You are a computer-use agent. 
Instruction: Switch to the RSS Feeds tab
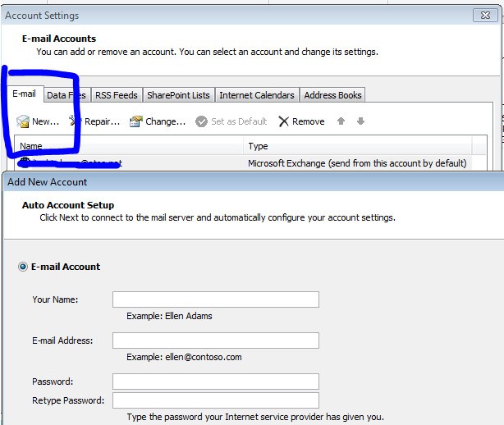[117, 95]
